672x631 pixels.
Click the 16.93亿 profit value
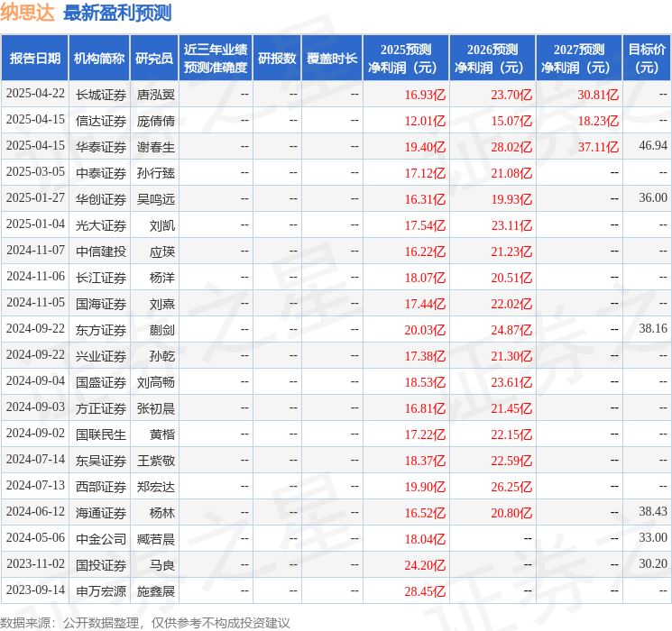pos(425,95)
